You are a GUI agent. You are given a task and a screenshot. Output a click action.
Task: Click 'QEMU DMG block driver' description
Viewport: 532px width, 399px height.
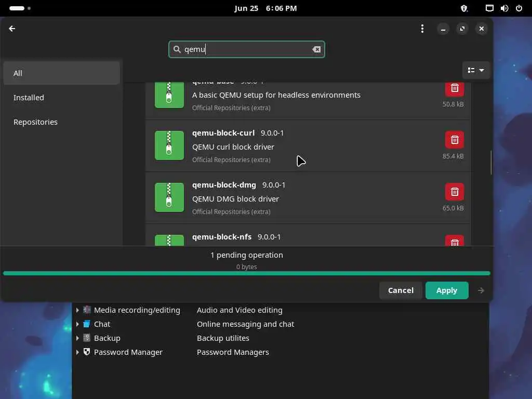235,199
